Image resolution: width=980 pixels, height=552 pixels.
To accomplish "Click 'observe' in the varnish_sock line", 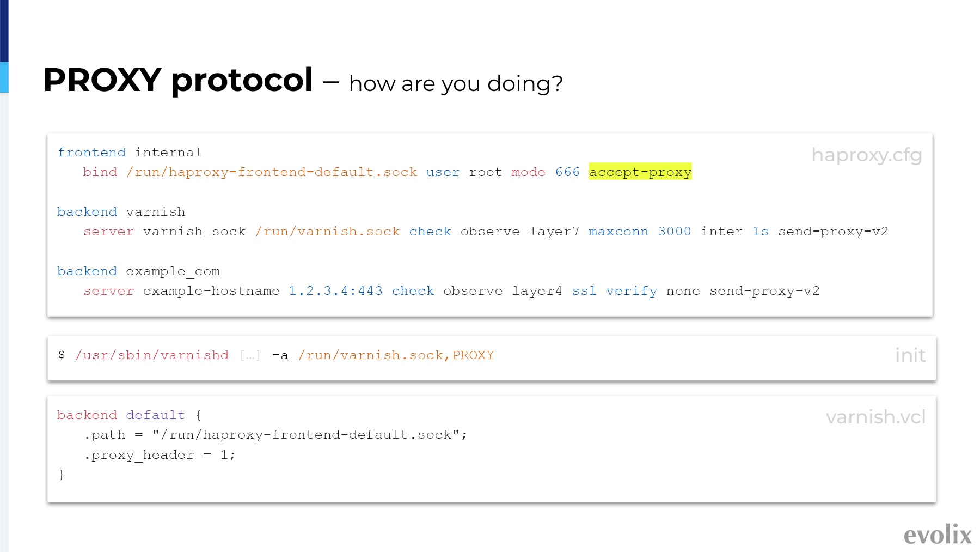I will click(x=490, y=232).
